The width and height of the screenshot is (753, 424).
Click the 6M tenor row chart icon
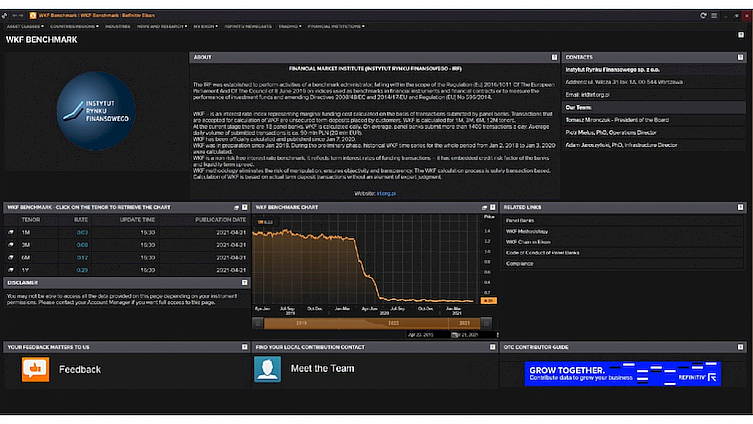tap(11, 257)
